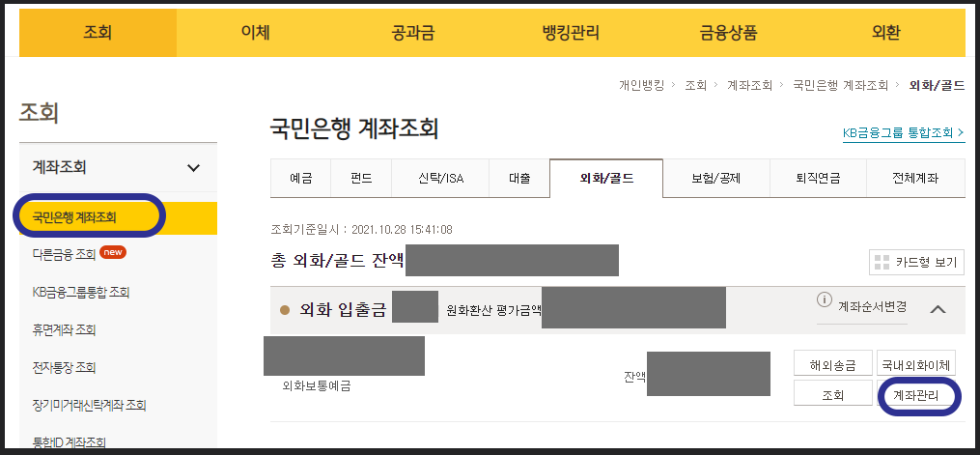Click the 국내외화이체 button

[915, 365]
